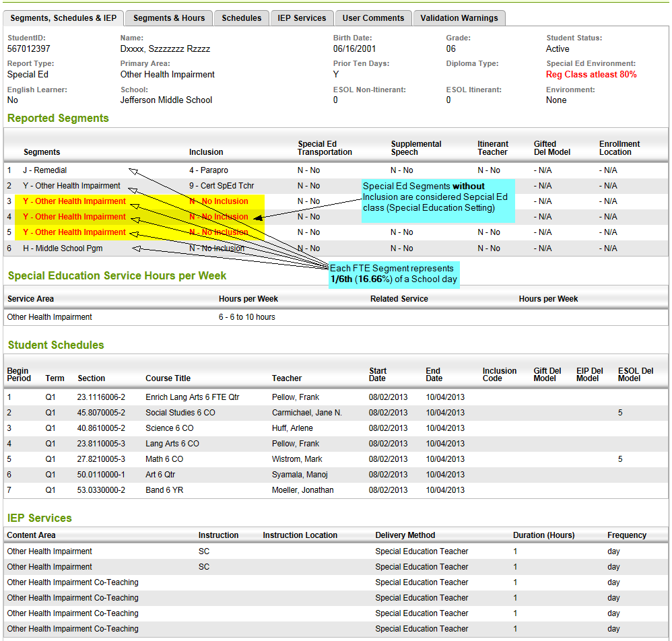This screenshot has height=641, width=672.
Task: Switch to the Schedules tab
Action: [x=241, y=18]
